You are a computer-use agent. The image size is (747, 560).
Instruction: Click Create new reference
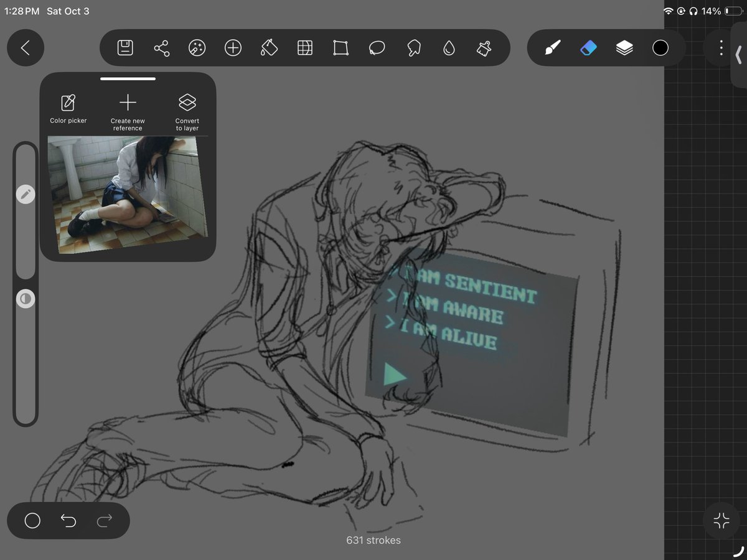point(128,112)
